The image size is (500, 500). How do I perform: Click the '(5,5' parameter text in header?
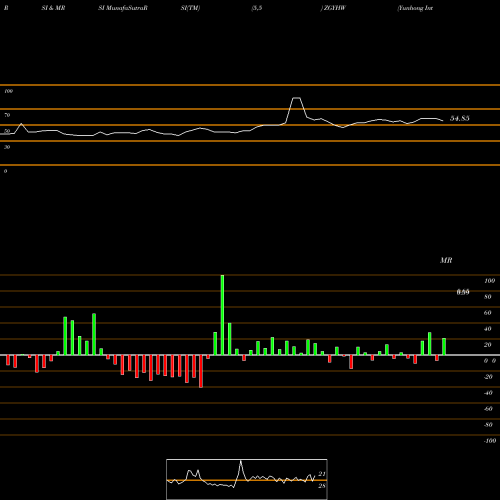click(257, 8)
